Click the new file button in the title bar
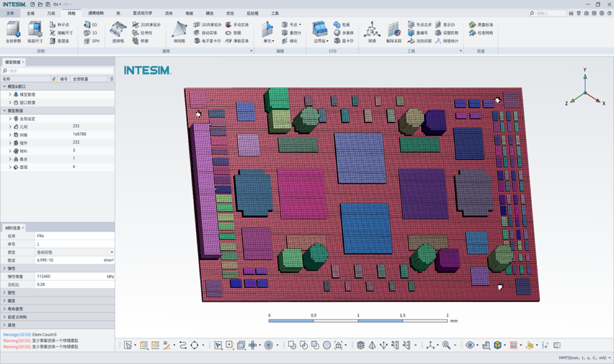614x364 pixels. pyautogui.click(x=32, y=4)
